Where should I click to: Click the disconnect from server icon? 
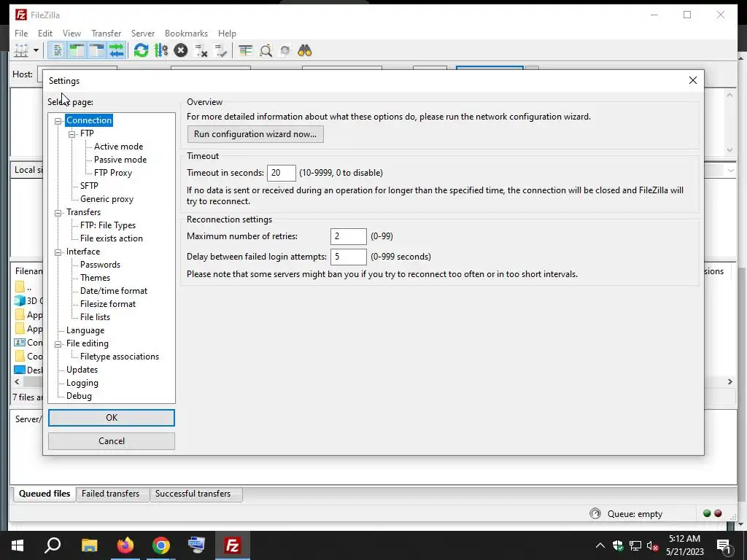(201, 50)
